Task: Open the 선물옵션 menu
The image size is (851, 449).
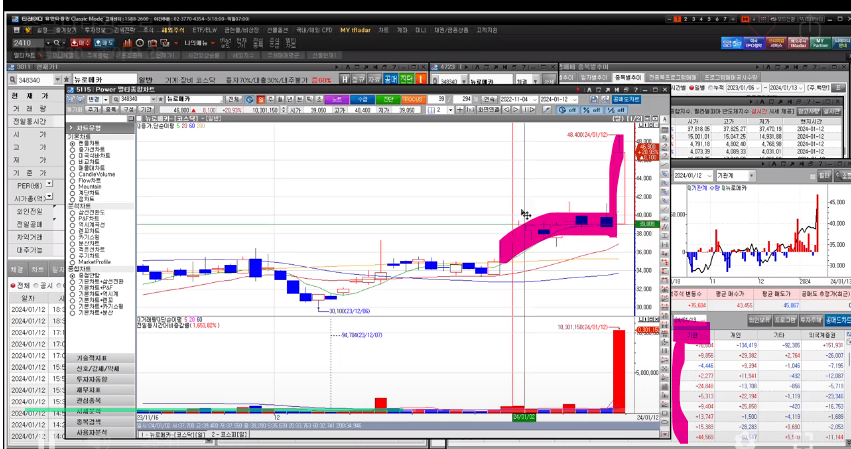Action: [x=277, y=30]
